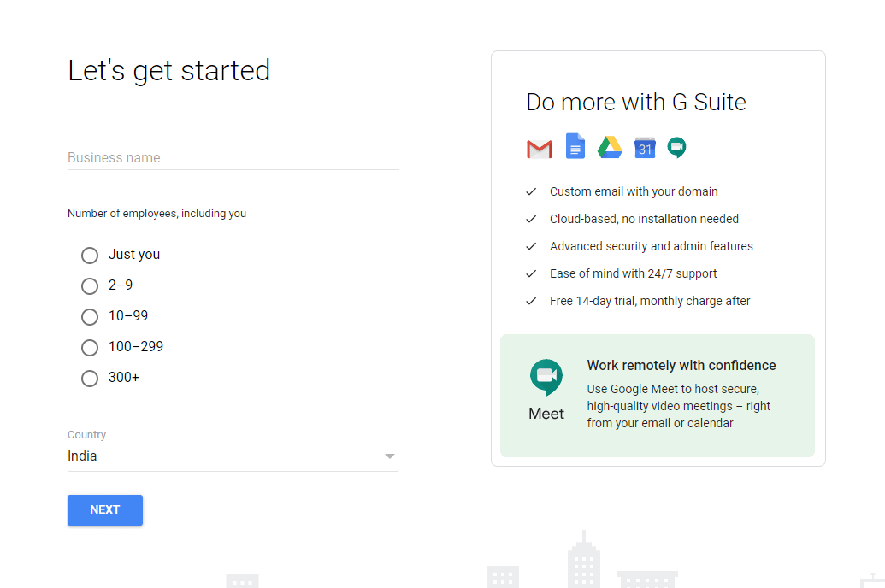
Task: Select the 100–299 employees option
Action: (x=90, y=347)
